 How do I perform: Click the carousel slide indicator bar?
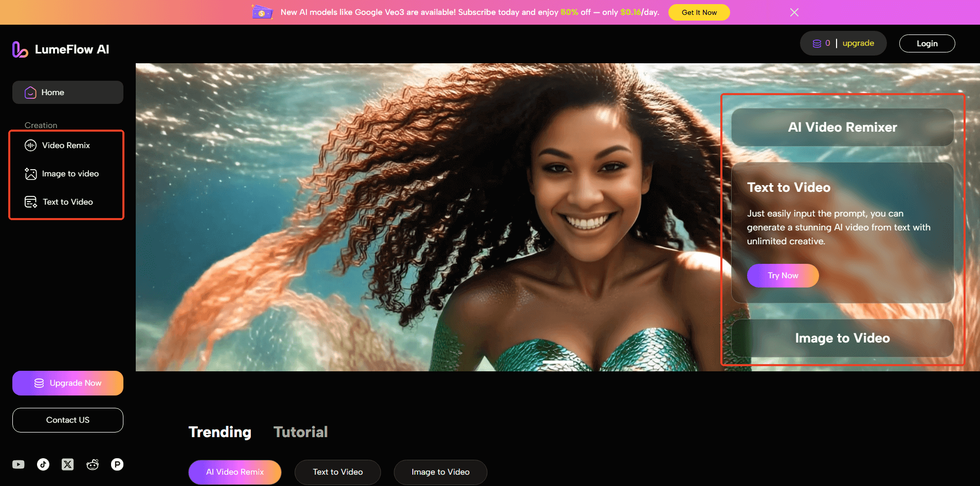point(558,363)
